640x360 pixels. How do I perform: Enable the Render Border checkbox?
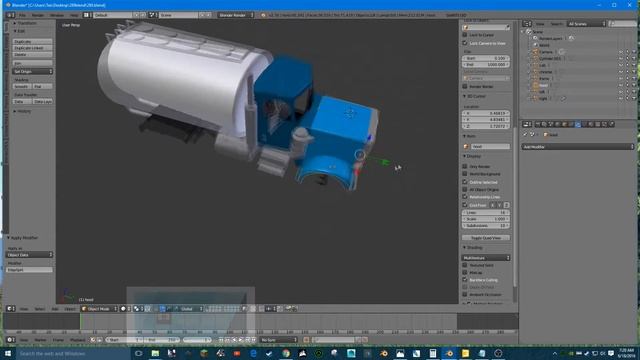pos(465,87)
